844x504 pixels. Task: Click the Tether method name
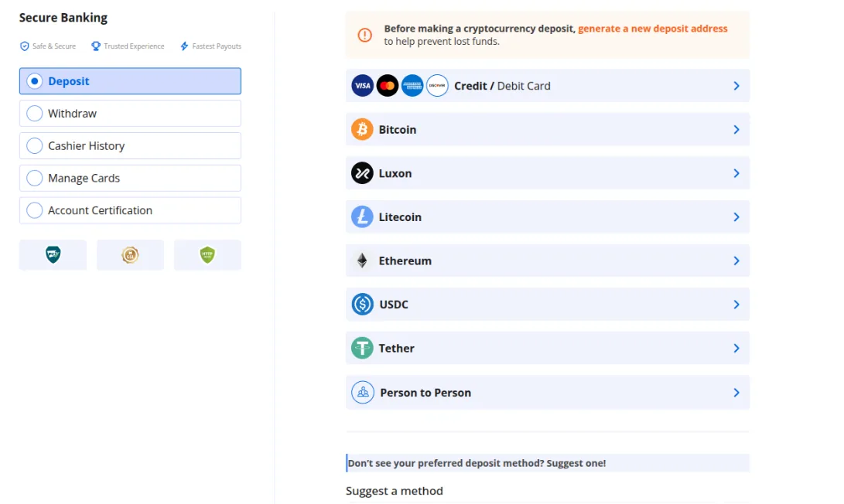click(x=396, y=349)
